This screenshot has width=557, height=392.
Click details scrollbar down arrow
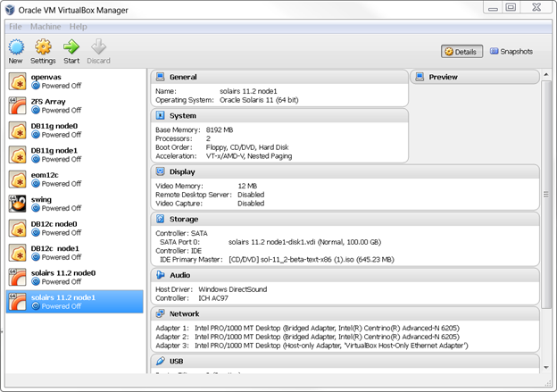point(546,368)
